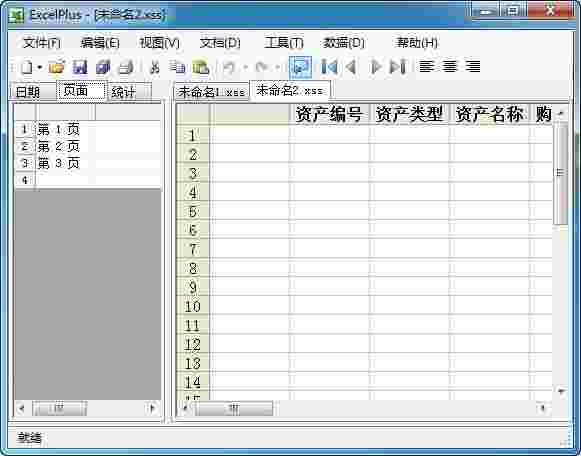Click the page panel horizontal scrollbar thumb
The image size is (581, 456).
59,409
